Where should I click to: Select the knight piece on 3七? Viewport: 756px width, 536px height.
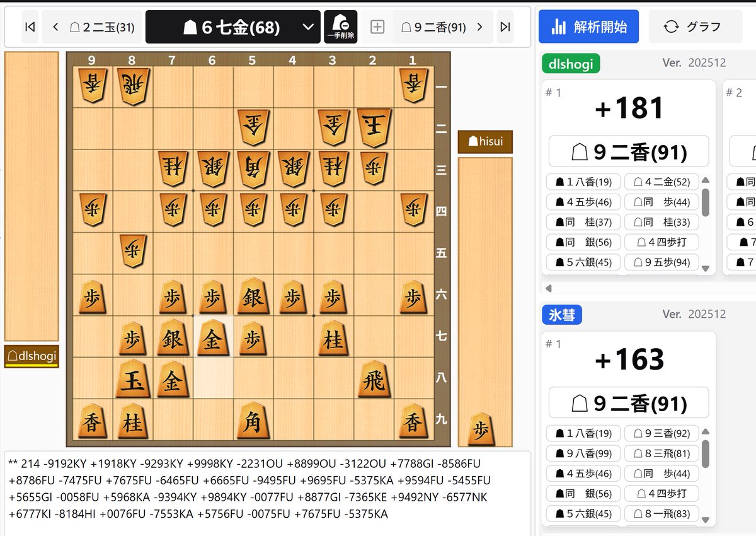point(333,337)
